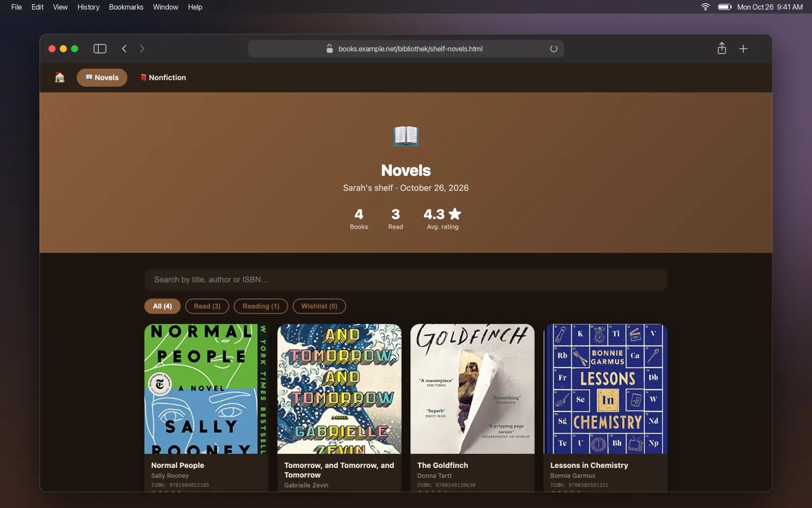Switch to the Novels shelf tab
The width and height of the screenshot is (812, 508).
tap(102, 77)
